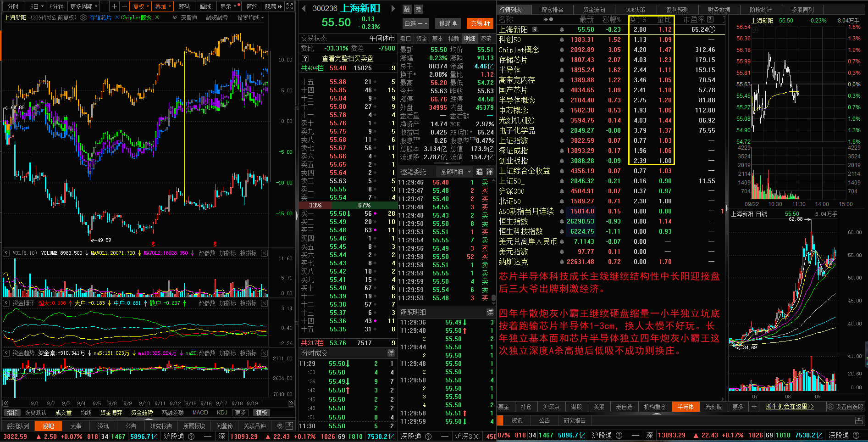
Task: Open 更多 indicators dropdown in indicator bar
Action: click(x=240, y=413)
